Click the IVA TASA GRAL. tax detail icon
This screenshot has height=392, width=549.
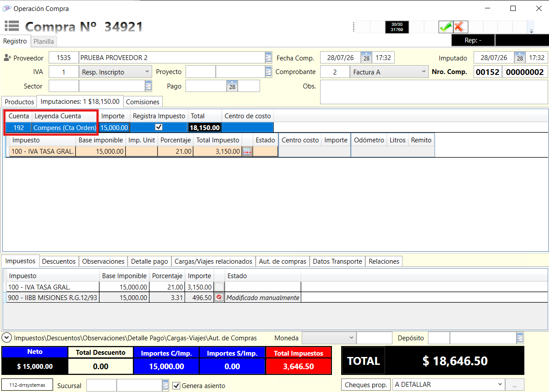click(247, 152)
